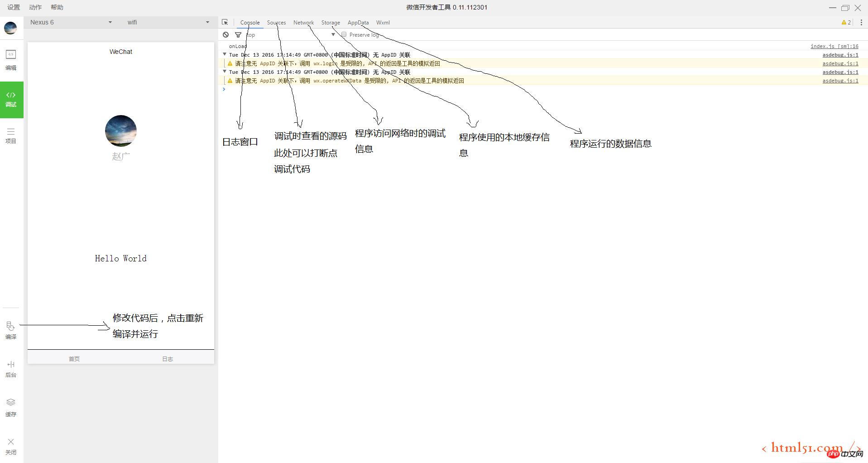Select the 调试 (Debug) sidebar icon

(11, 99)
